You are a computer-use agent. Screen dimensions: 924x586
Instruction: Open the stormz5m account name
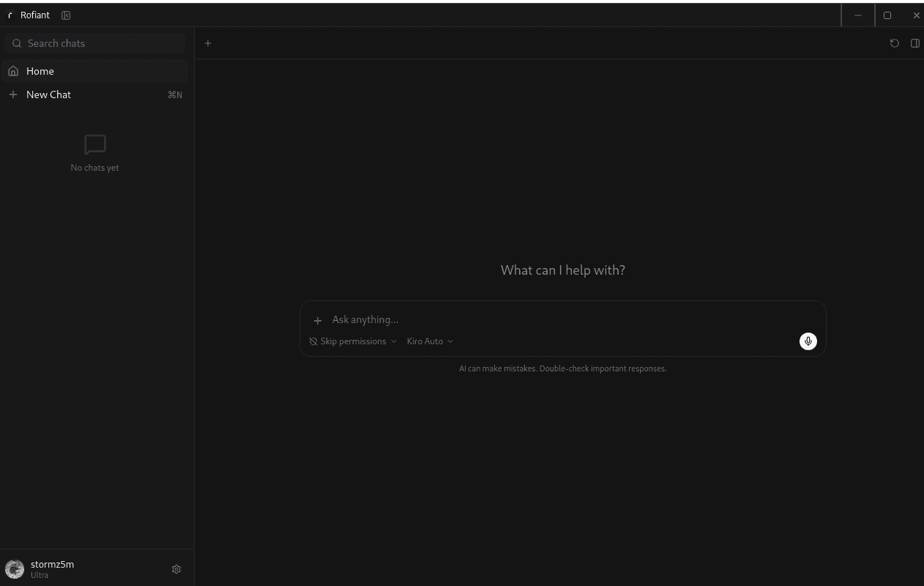[53, 564]
